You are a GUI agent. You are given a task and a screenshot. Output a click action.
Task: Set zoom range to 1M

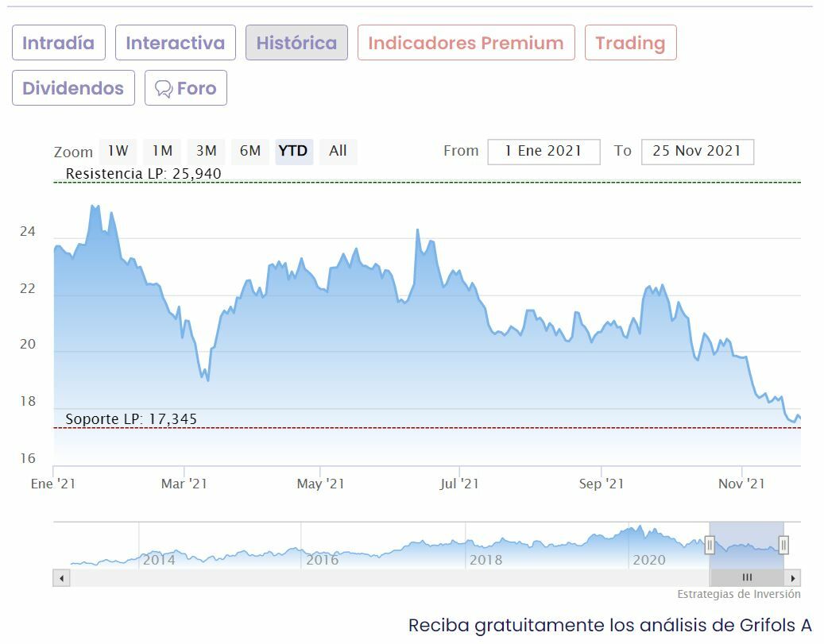tap(162, 151)
